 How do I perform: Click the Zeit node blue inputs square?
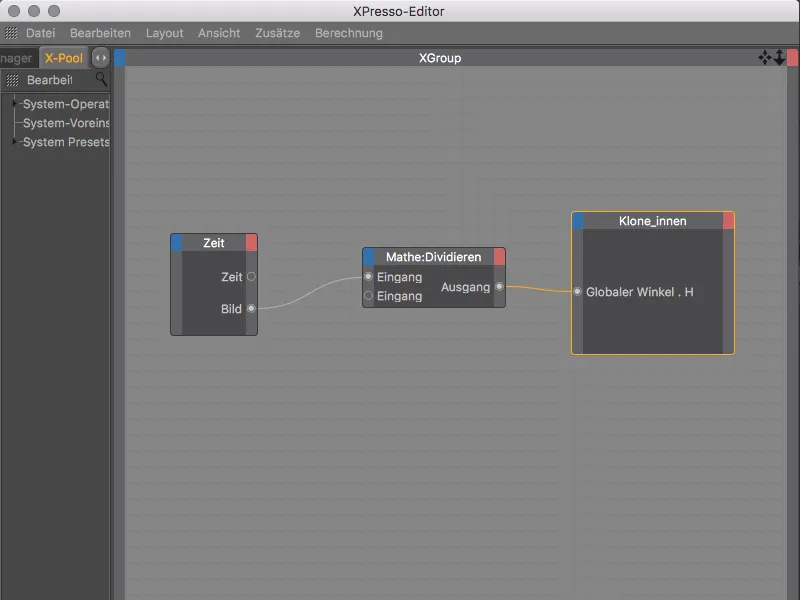tap(177, 243)
